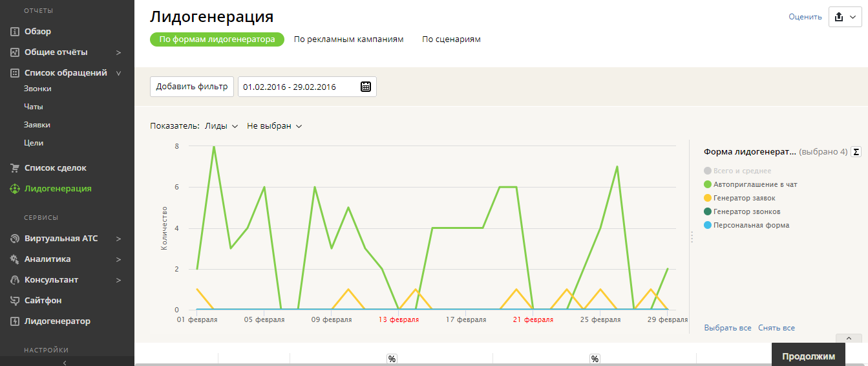Open the Лиды metric dropdown
The image size is (868, 366).
point(222,126)
